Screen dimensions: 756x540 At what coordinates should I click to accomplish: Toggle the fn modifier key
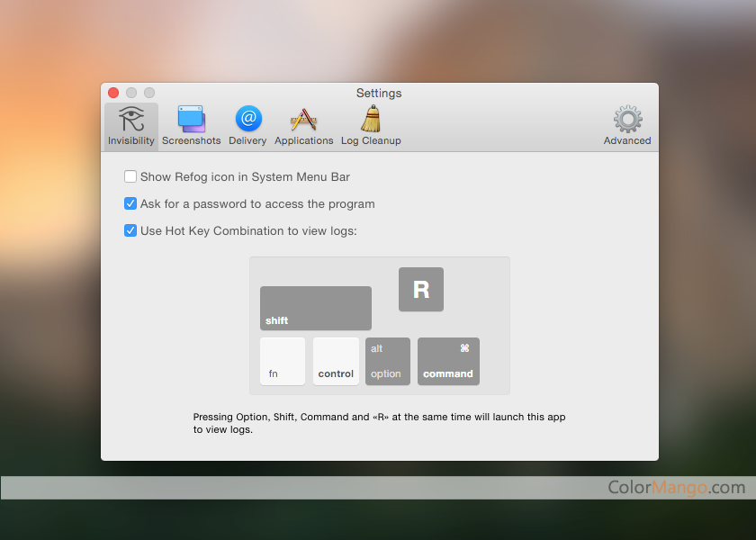283,361
